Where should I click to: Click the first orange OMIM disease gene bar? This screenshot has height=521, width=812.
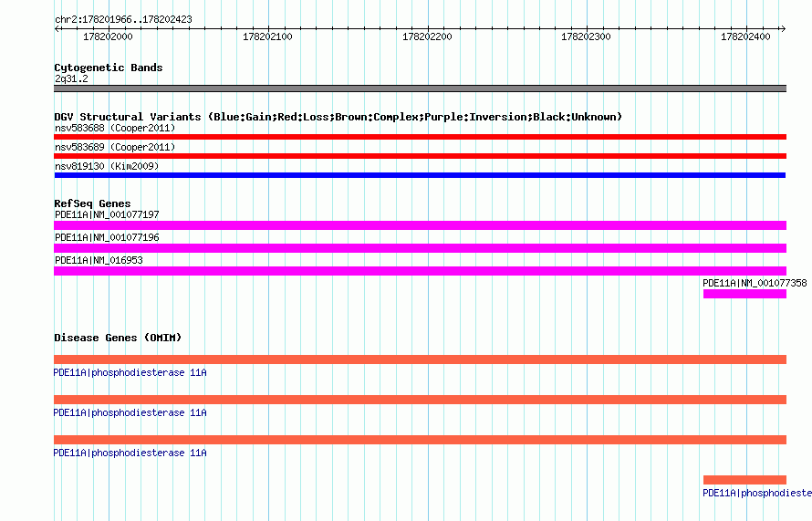coord(420,359)
